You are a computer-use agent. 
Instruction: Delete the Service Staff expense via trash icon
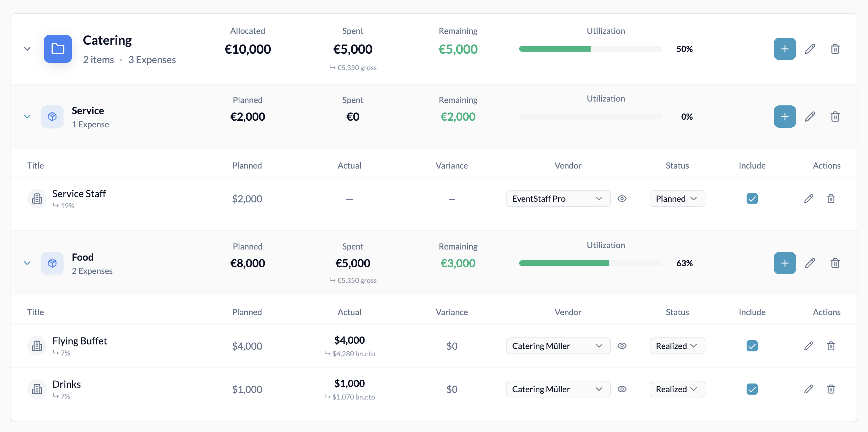coord(831,198)
